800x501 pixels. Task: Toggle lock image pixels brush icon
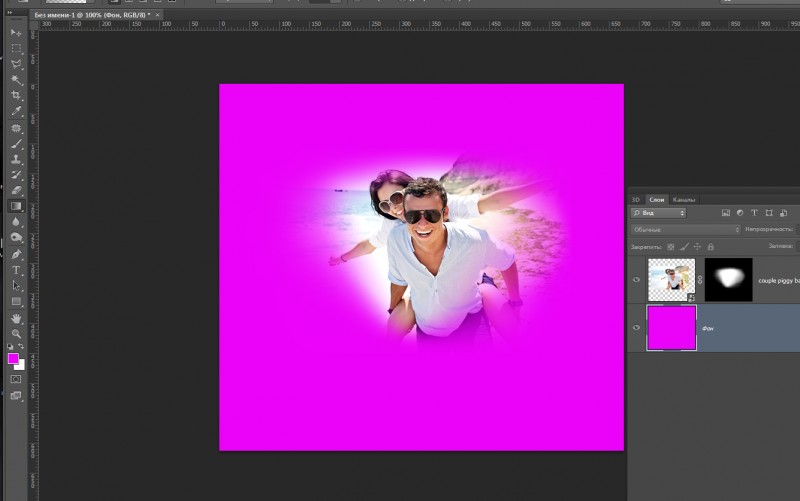tap(684, 247)
